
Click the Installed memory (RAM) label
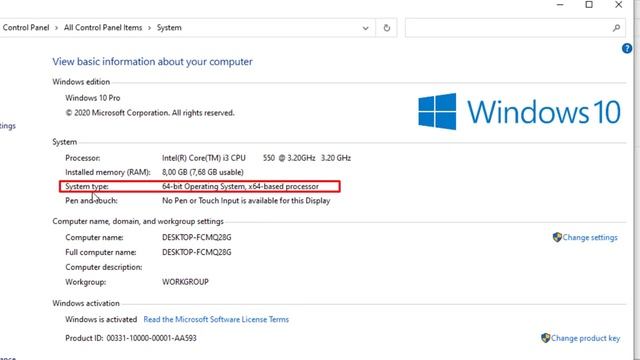point(108,172)
